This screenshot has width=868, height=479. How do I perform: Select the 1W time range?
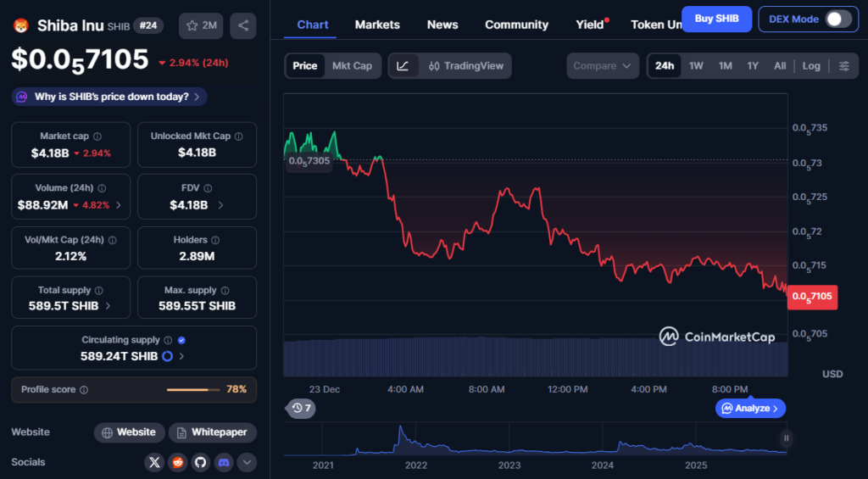click(x=696, y=66)
